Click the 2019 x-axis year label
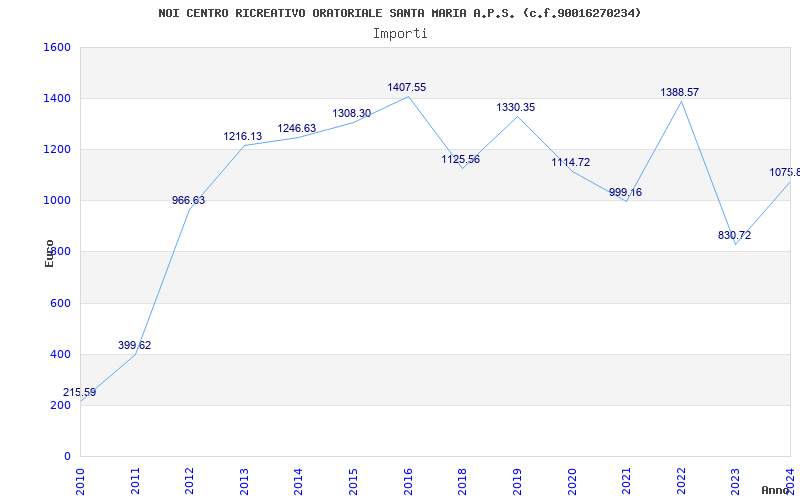Screen dimensions: 800x500 [517, 482]
